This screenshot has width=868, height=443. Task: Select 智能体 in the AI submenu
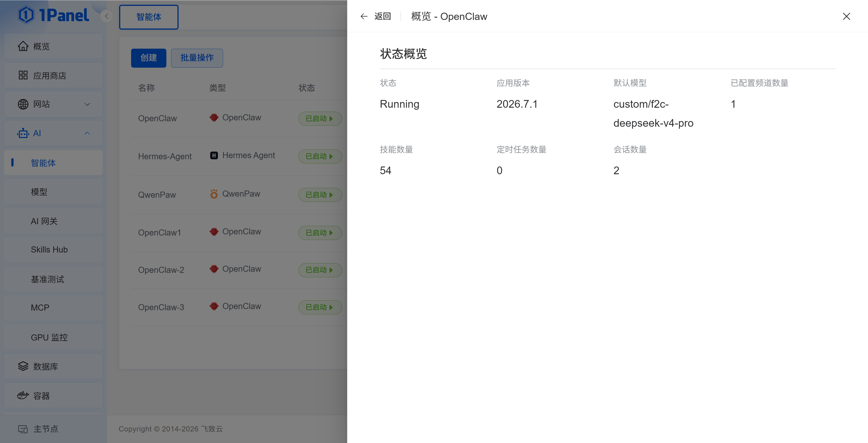53,163
